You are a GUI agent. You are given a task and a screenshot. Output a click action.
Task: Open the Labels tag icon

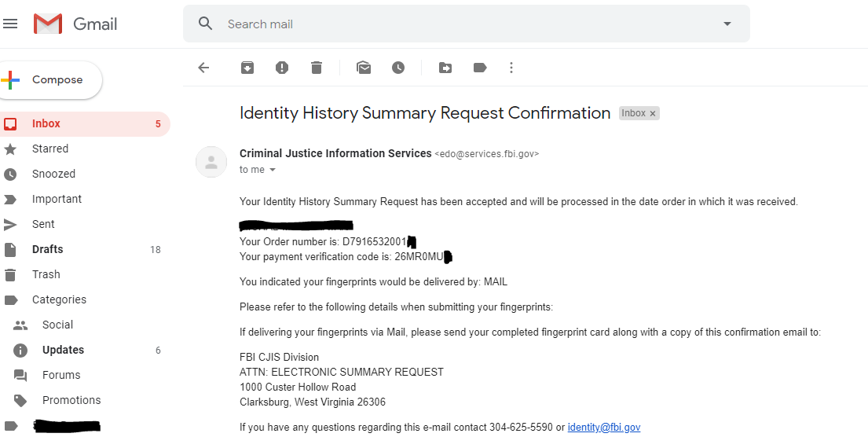480,68
